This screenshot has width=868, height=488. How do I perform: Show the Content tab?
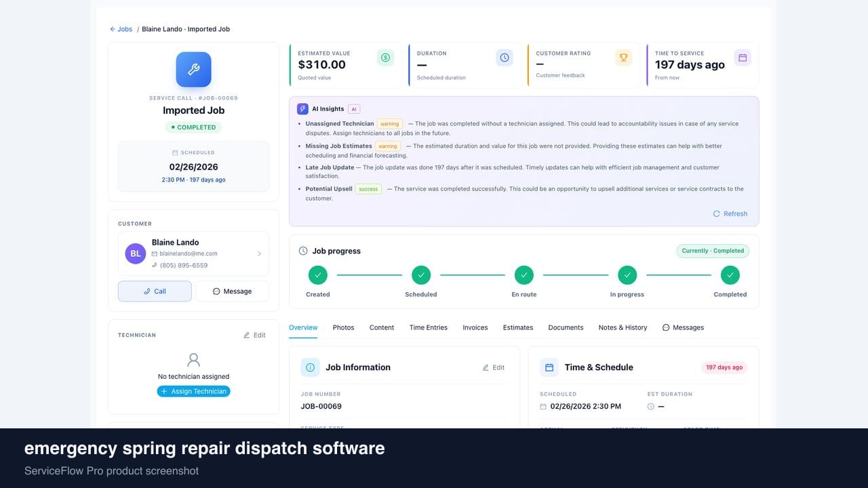(382, 327)
